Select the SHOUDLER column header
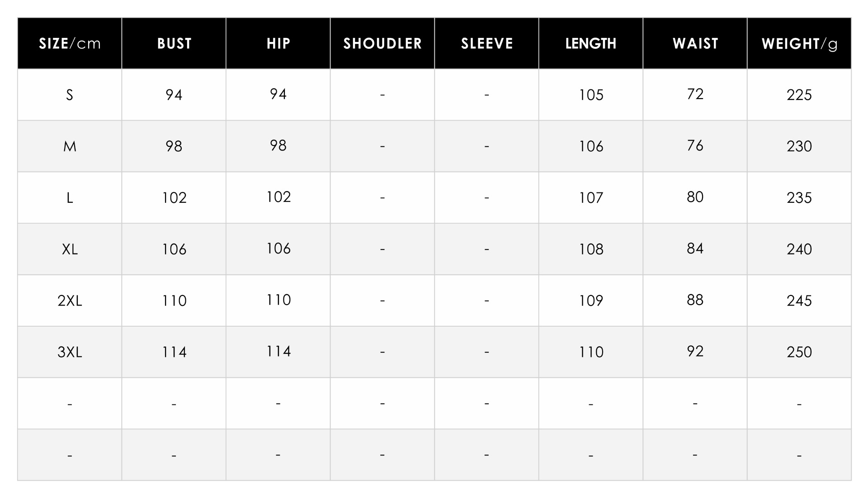Viewport: 868px width, 497px height. (382, 43)
